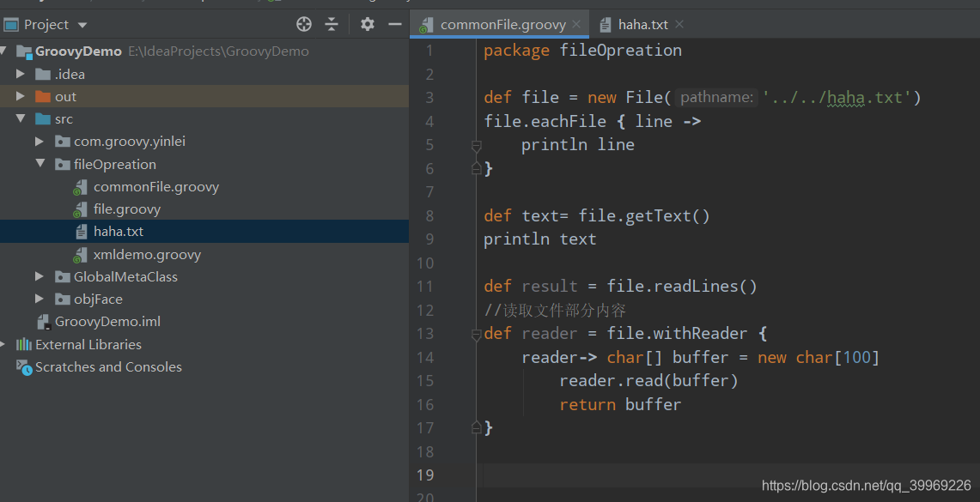980x502 pixels.
Task: Close the haha.txt tab
Action: [x=679, y=24]
